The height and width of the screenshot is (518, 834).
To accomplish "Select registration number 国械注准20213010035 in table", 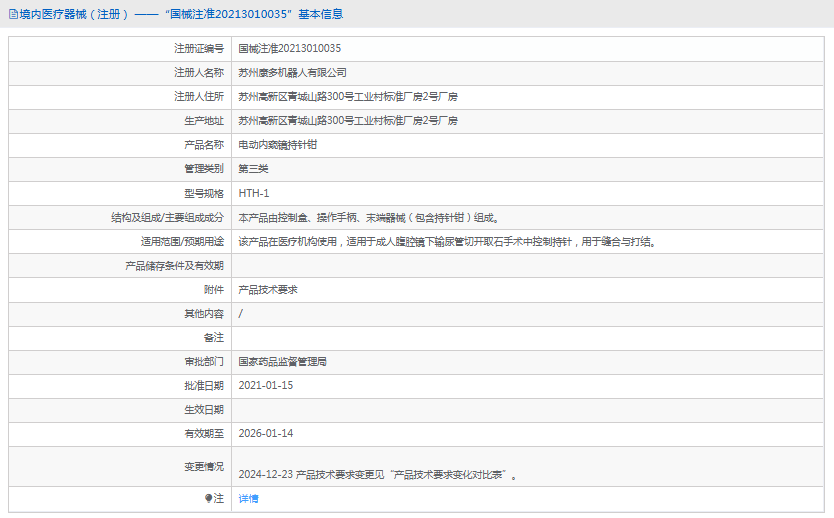I will pos(290,48).
